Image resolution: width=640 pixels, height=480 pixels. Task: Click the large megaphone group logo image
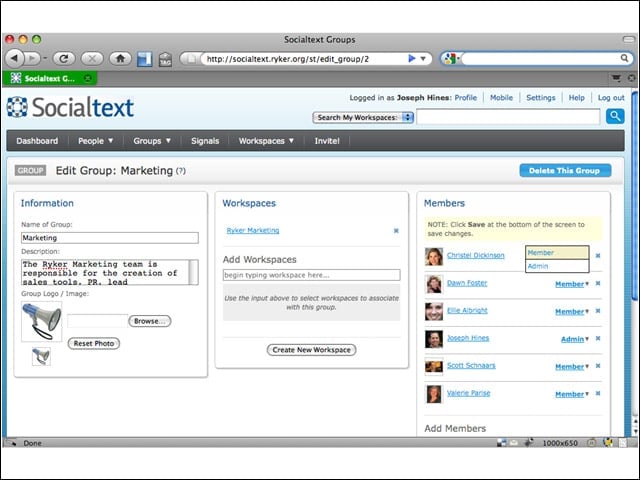tap(42, 321)
